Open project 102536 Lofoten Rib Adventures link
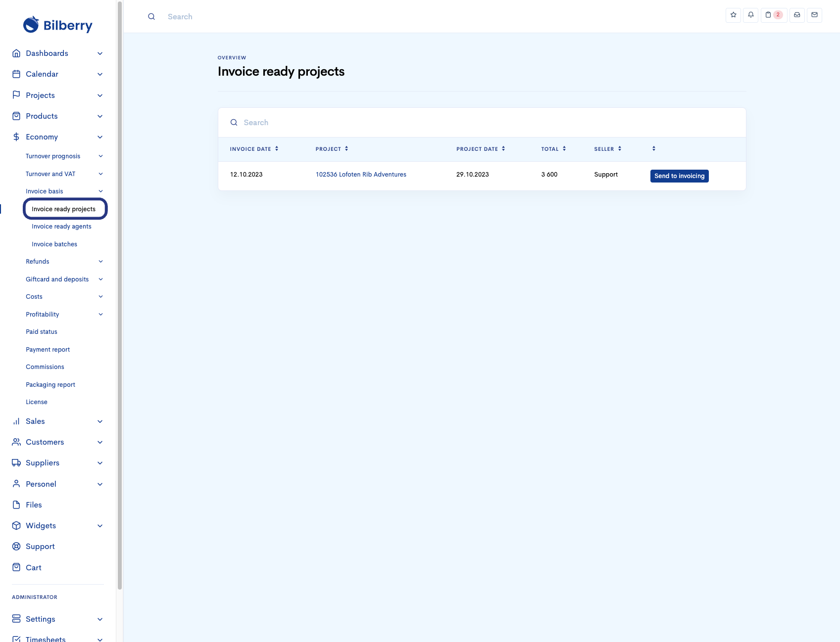840x642 pixels. coord(361,175)
